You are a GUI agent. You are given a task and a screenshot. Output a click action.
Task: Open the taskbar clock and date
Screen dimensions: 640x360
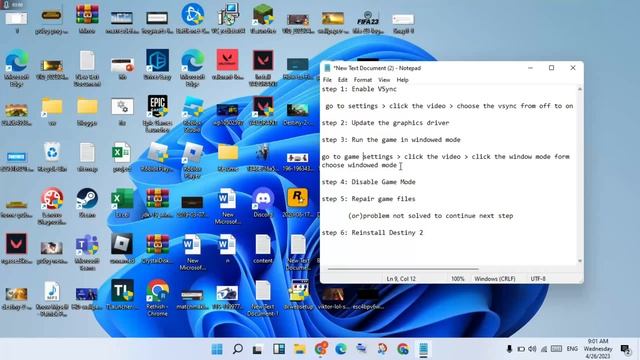[598, 349]
